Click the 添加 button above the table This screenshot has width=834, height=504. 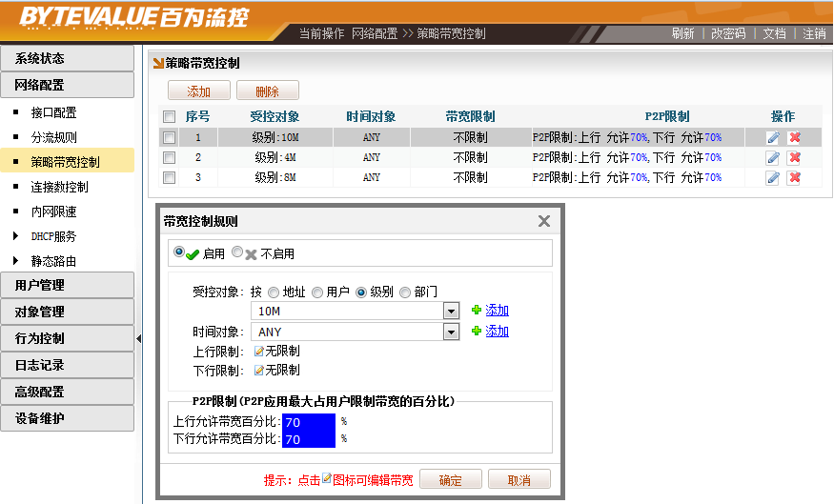point(198,91)
